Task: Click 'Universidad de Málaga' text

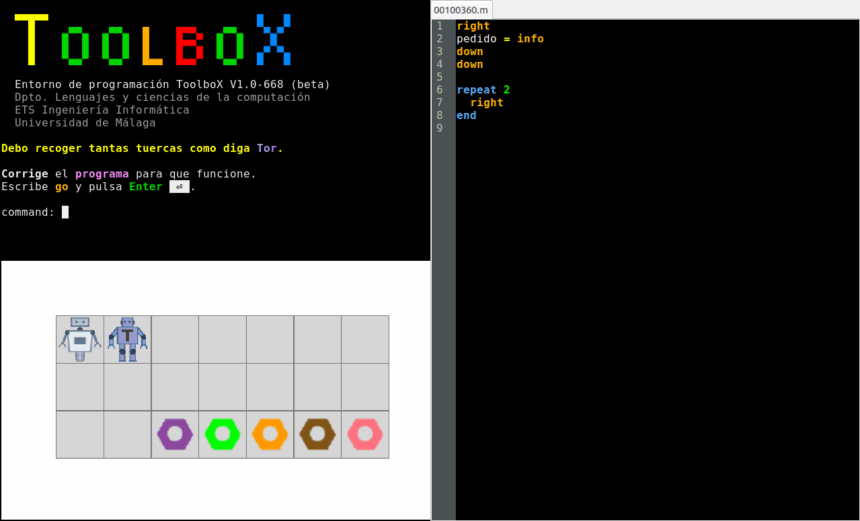Action: [x=85, y=123]
